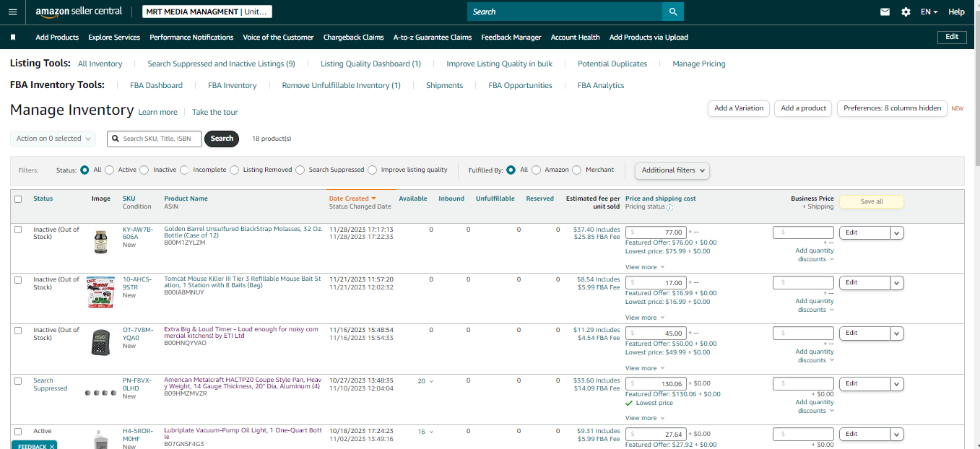Sort by the Date Created column arrow
Image resolution: width=980 pixels, height=449 pixels.
373,199
